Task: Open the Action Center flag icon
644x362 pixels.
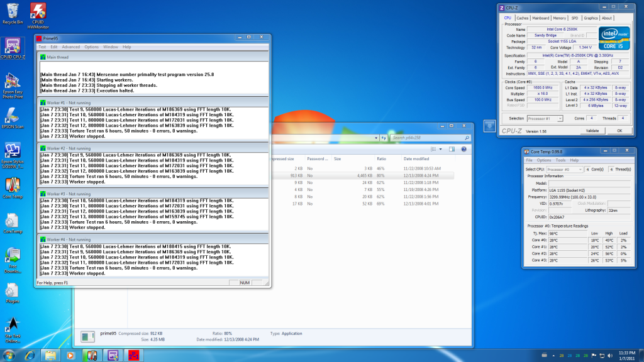Action: 594,356
